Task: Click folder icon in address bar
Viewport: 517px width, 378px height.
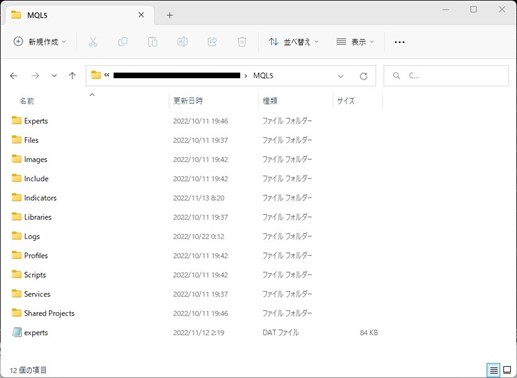Action: 96,75
